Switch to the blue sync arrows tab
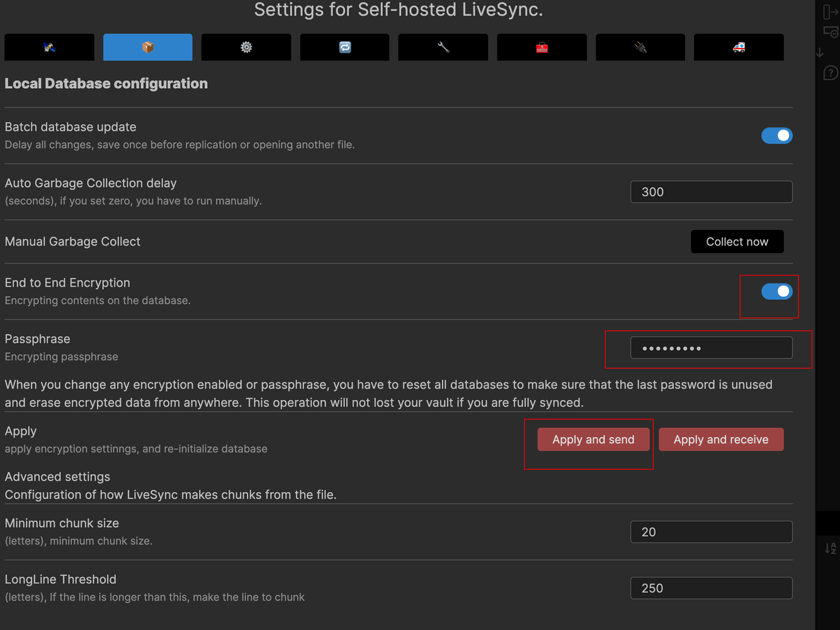The width and height of the screenshot is (840, 630). [x=344, y=47]
